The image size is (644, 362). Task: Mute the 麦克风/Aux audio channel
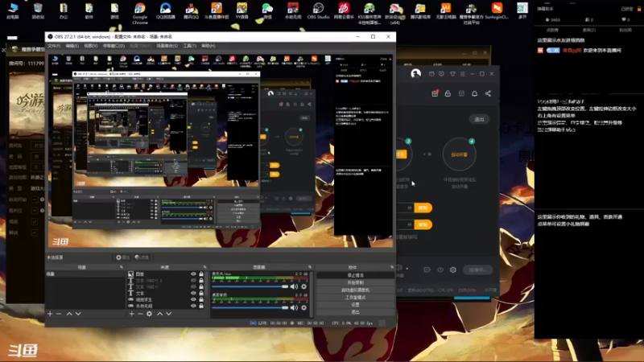(294, 286)
